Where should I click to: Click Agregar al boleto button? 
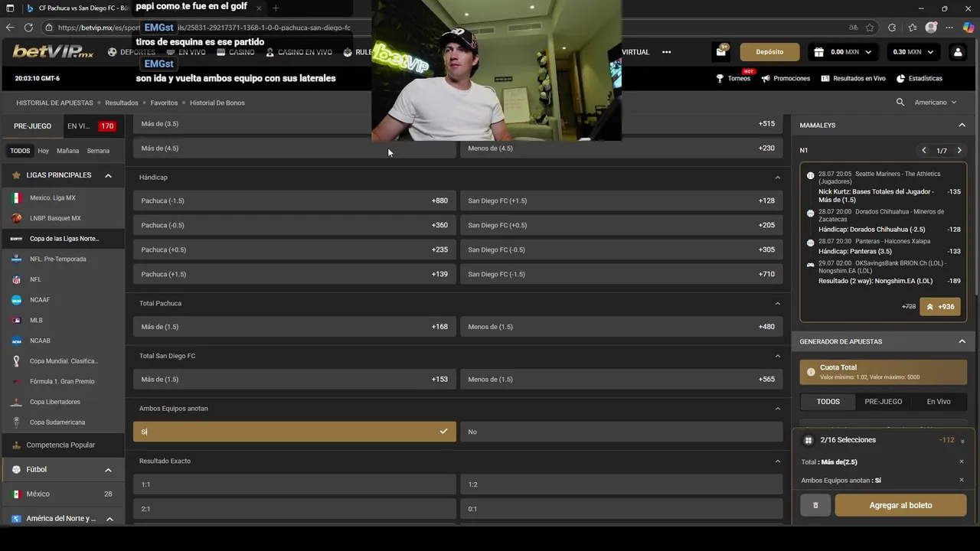[900, 505]
